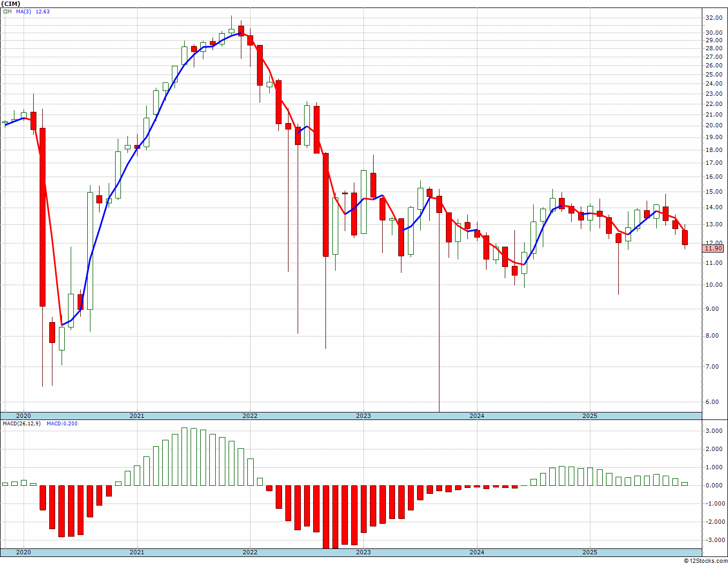The image size is (728, 565).
Task: Select the green "CIM" series legend label
Action: [x=7, y=11]
